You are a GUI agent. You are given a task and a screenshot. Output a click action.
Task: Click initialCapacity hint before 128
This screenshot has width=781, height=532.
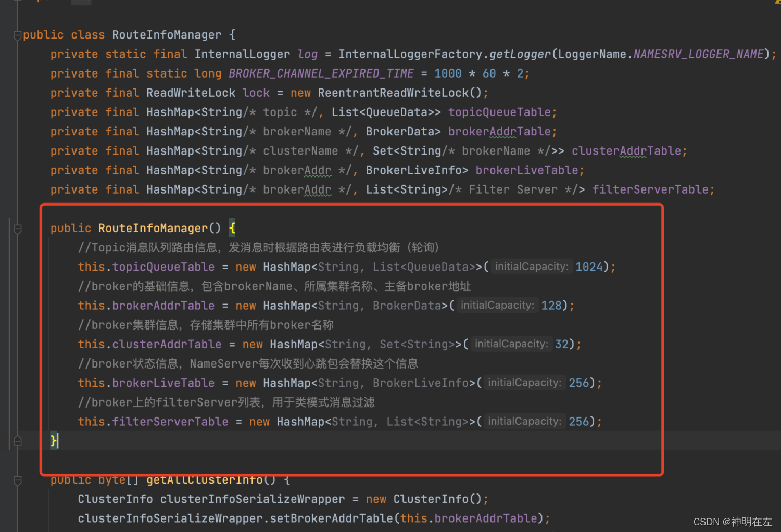497,305
